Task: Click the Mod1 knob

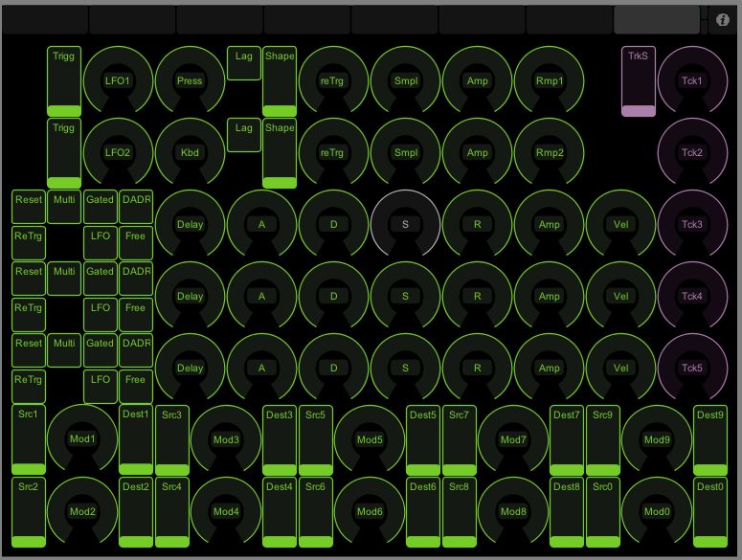Action: click(x=82, y=439)
